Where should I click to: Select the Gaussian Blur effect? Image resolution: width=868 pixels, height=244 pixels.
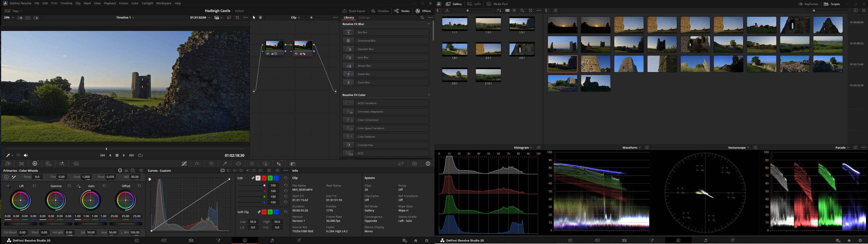(x=386, y=49)
